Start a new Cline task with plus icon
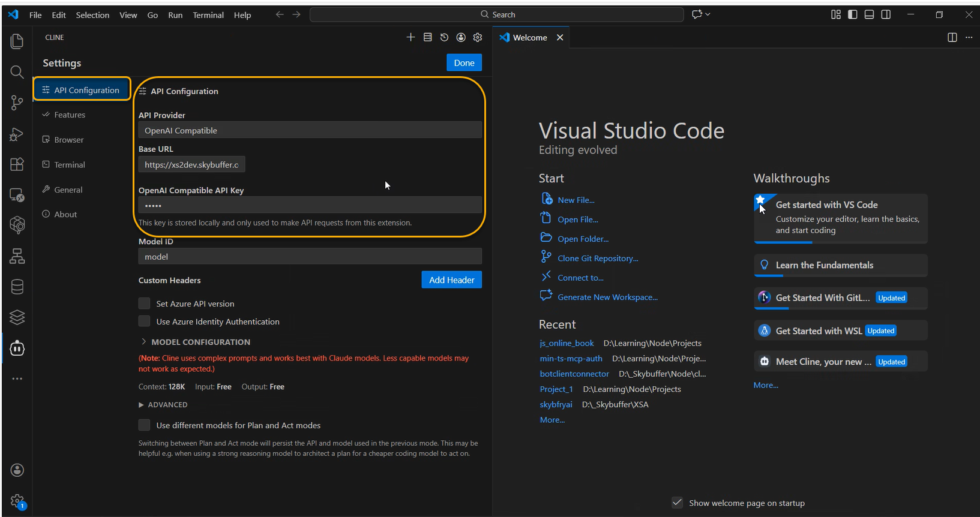This screenshot has height=517, width=980. click(410, 37)
